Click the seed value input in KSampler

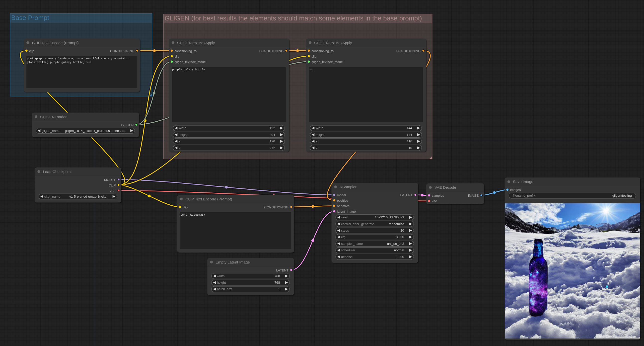373,217
